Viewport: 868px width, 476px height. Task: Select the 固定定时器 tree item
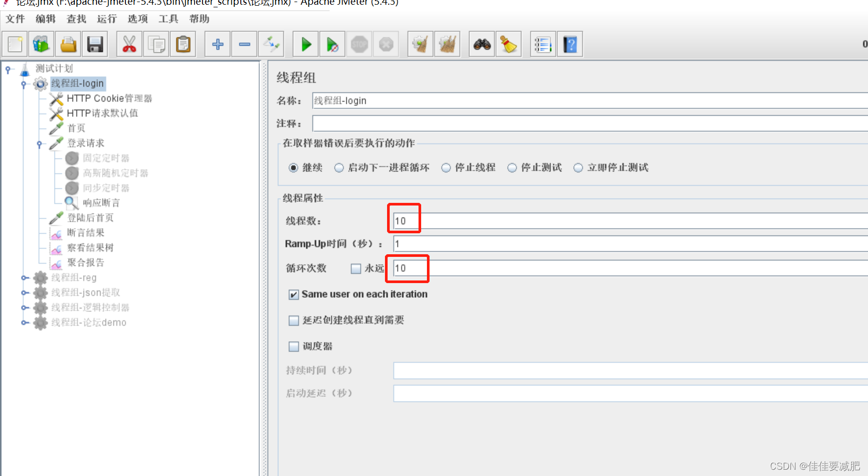click(106, 158)
